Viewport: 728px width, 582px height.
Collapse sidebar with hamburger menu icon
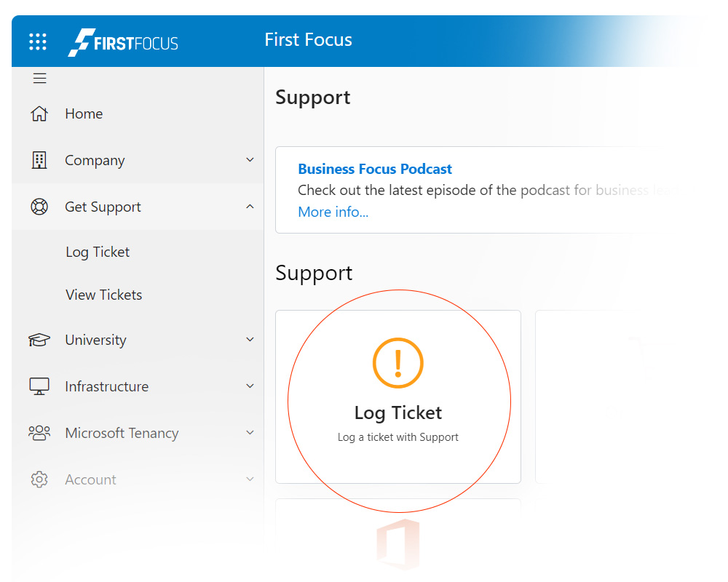click(x=39, y=79)
